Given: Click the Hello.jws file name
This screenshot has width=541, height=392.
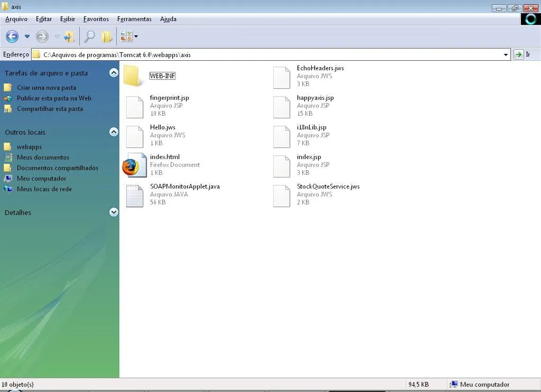Looking at the screenshot, I should click(x=163, y=127).
